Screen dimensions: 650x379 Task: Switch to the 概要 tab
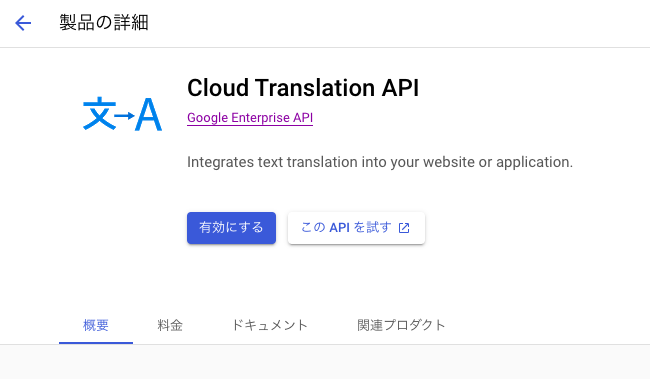[x=96, y=325]
